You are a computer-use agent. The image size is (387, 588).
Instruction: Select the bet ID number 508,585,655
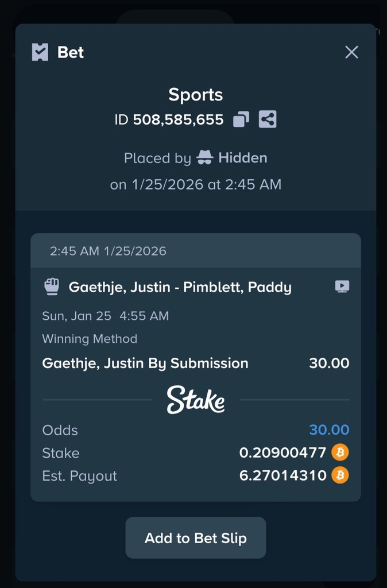tap(178, 119)
